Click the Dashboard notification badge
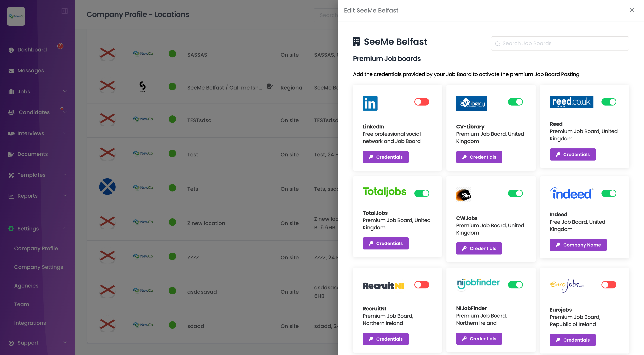The height and width of the screenshot is (355, 644). click(60, 46)
